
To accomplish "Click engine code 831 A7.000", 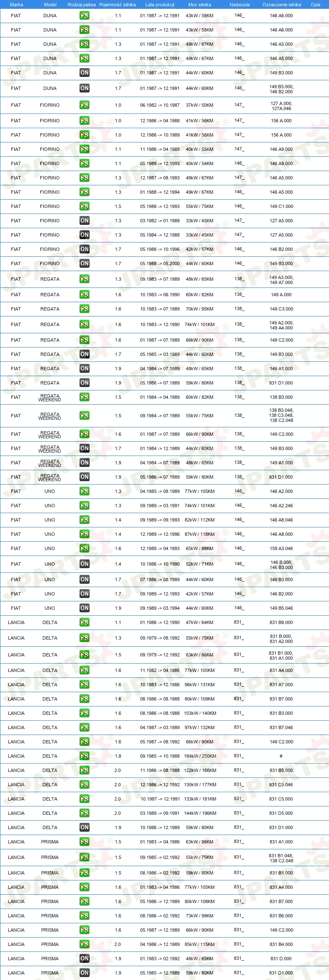I will pos(281,685).
